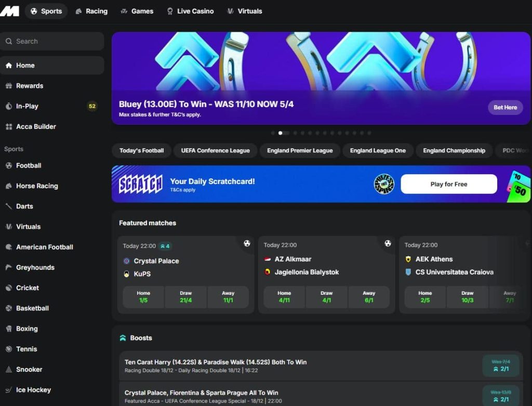Screen dimensions: 532x406
Task: Click the Snooker triangle icon
Action: pyautogui.click(x=9, y=370)
